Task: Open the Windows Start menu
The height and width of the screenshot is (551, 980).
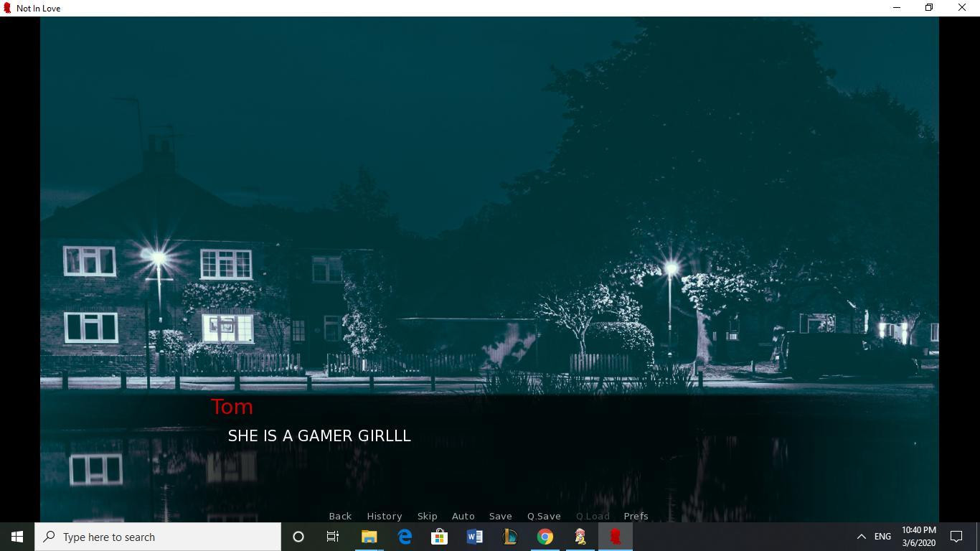Action: coord(17,537)
